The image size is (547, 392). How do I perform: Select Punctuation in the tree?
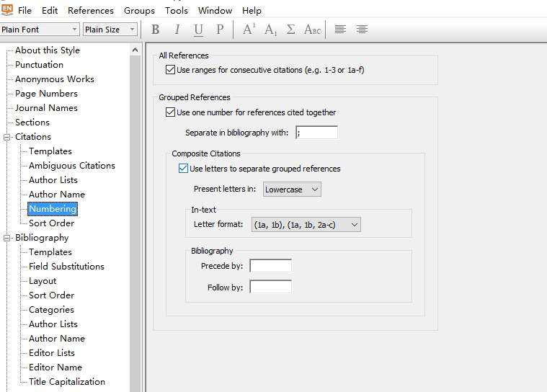coord(39,65)
